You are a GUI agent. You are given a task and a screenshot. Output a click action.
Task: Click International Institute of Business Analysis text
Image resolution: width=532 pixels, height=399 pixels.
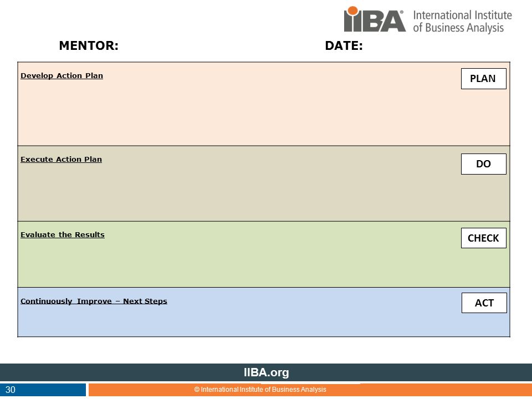462,22
